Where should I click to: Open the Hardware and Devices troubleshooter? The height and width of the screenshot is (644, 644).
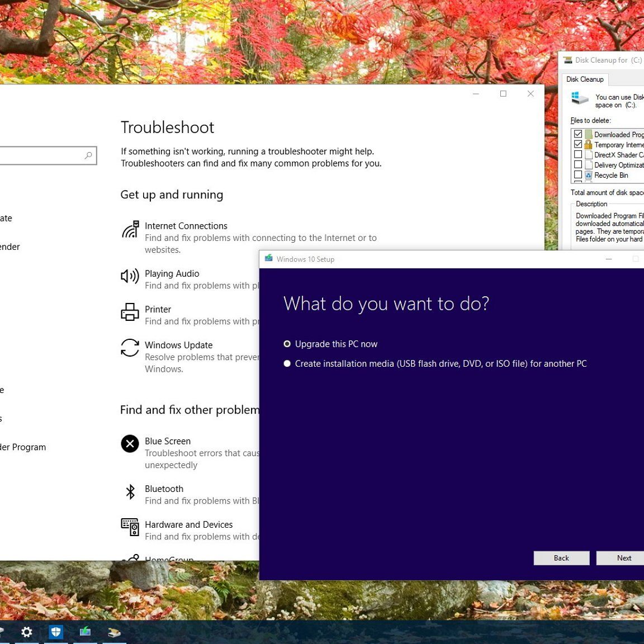coord(190,530)
